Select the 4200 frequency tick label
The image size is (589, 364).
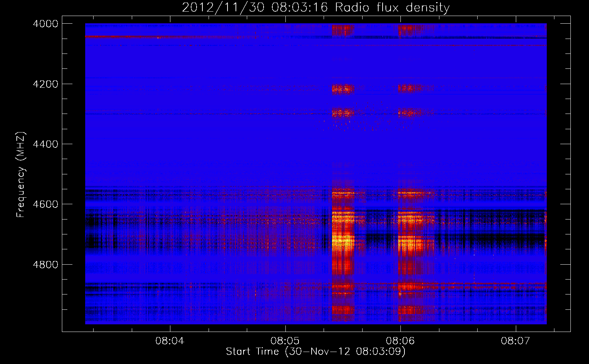(x=46, y=84)
